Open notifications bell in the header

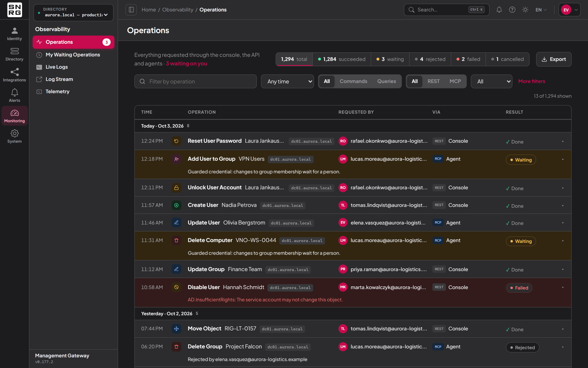coord(499,10)
